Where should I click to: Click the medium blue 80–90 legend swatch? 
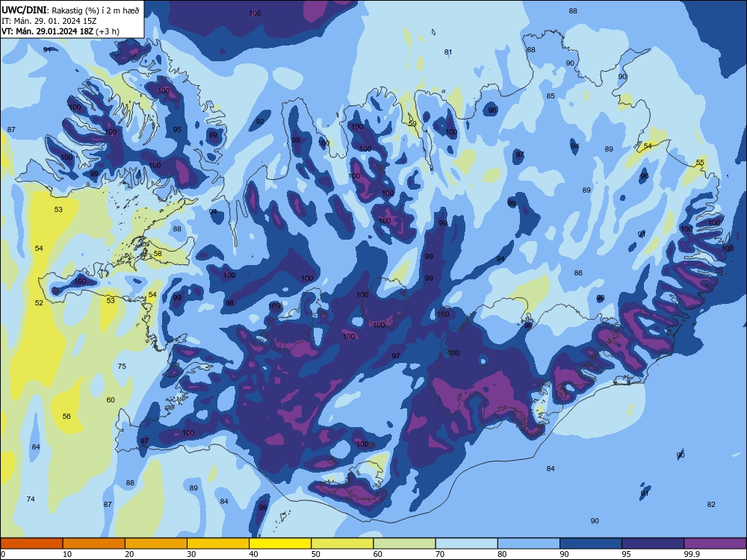coord(529,544)
